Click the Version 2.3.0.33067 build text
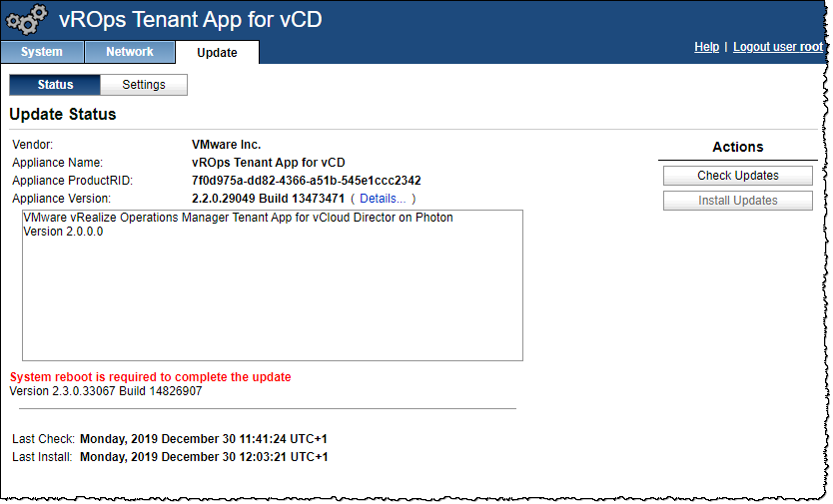The width and height of the screenshot is (833, 504). 105,391
